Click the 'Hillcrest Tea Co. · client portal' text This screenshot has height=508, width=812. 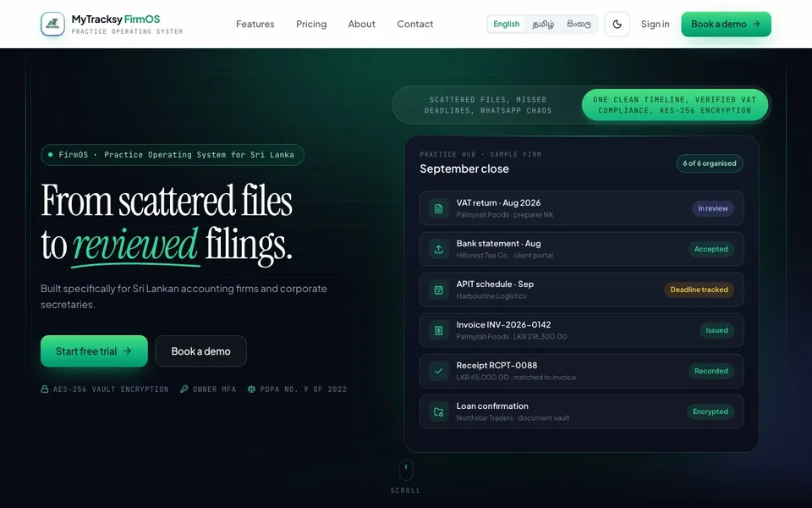pyautogui.click(x=504, y=255)
